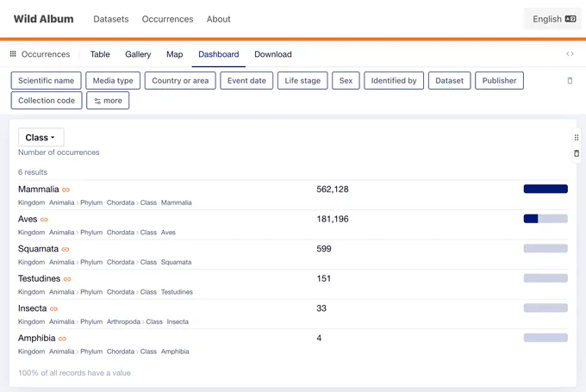Go to Wild Album home
586x392 pixels.
(44, 19)
